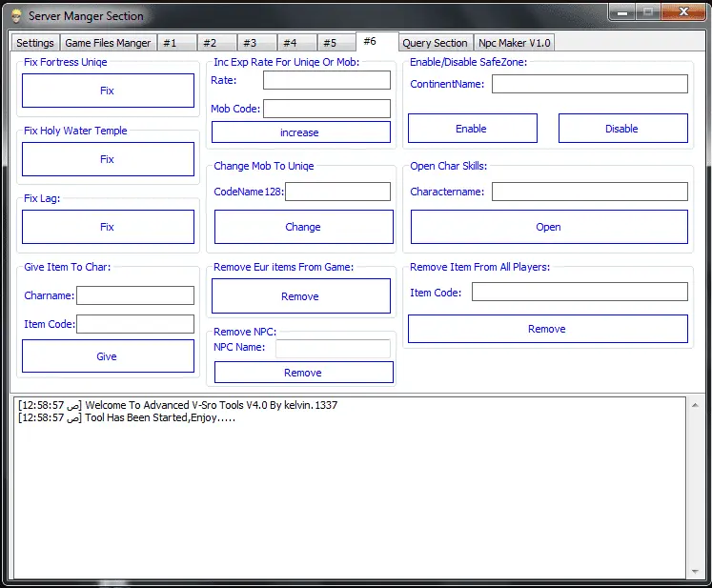Viewport: 712px width, 588px height.
Task: Select the #4 tab
Action: 297,43
